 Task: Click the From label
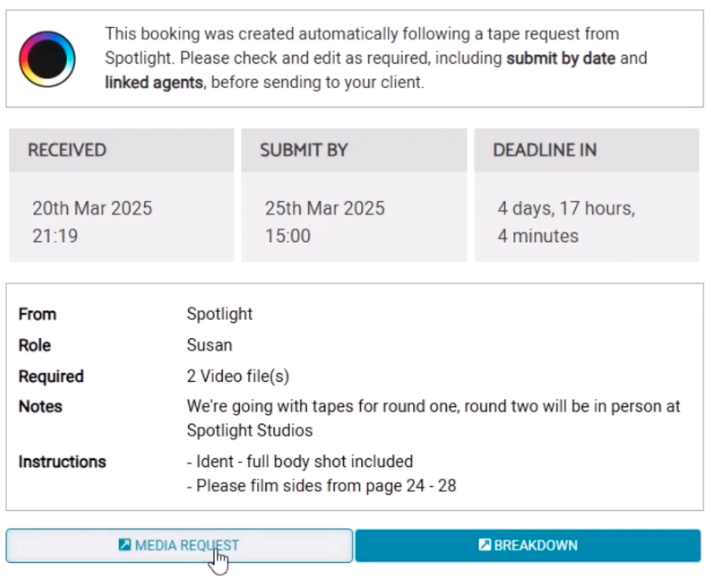point(37,314)
